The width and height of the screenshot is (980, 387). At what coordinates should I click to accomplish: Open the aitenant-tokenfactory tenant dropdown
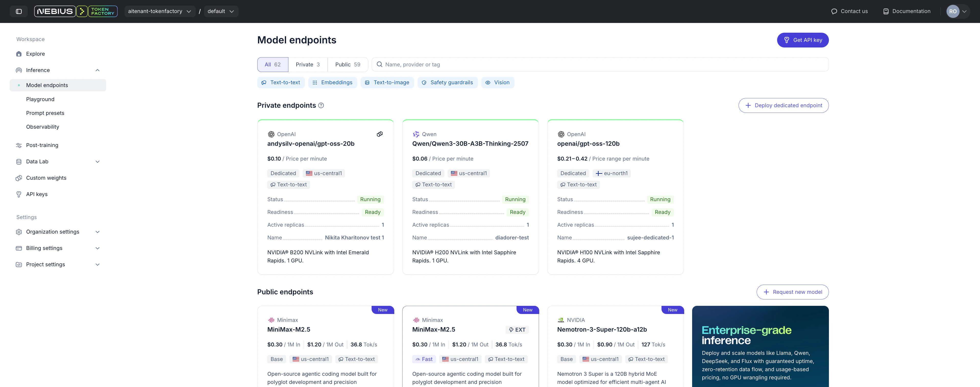click(x=160, y=11)
